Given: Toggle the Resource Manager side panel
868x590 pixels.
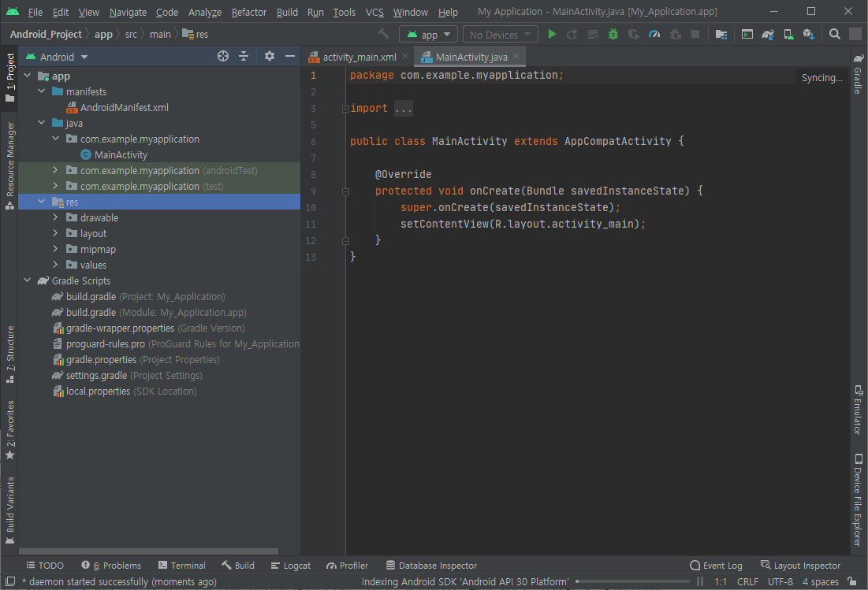Looking at the screenshot, I should click(10, 165).
